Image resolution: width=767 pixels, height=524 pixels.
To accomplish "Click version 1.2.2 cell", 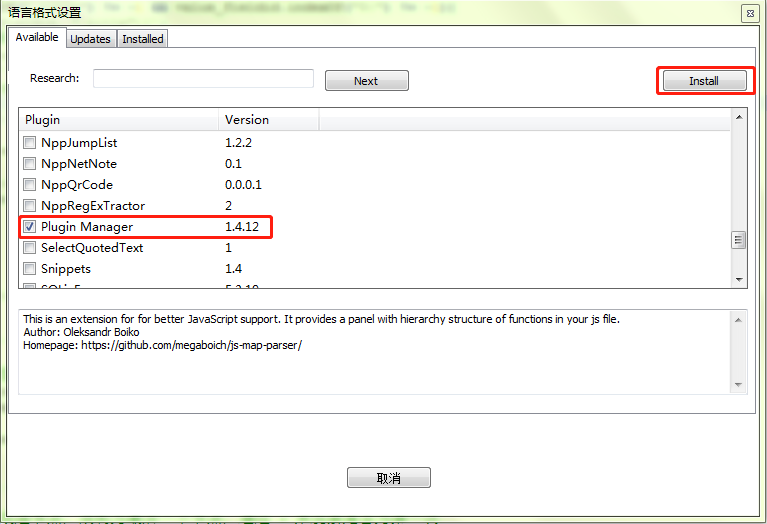I will tap(238, 143).
